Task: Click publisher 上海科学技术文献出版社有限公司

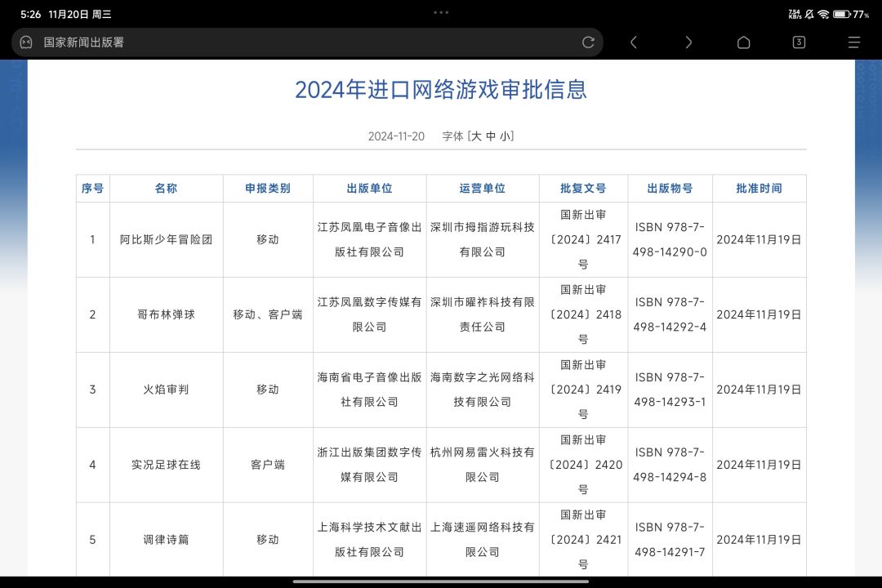Action: point(370,540)
